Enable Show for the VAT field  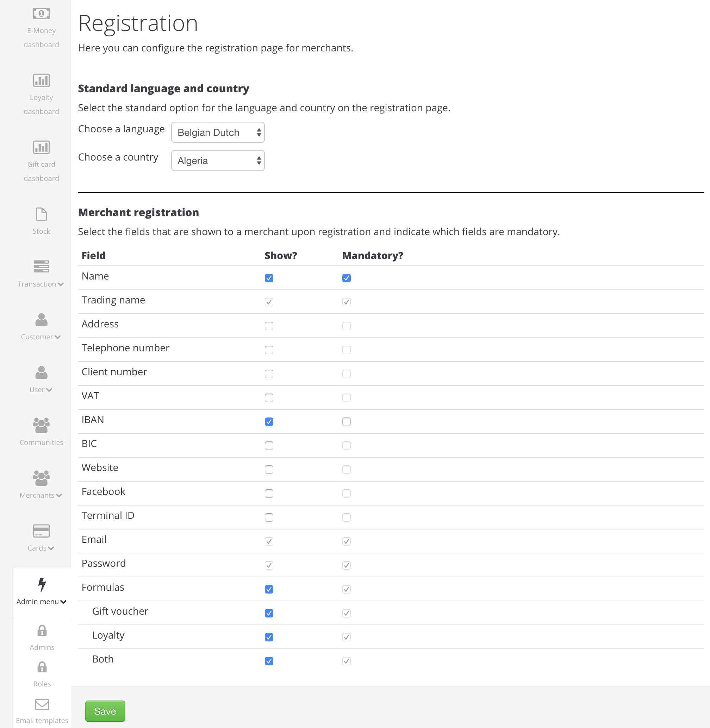point(269,398)
